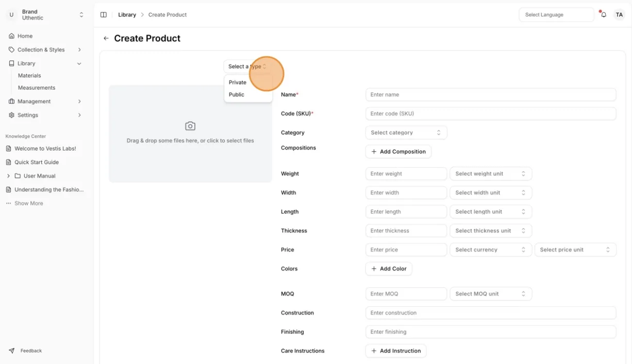Expand the Settings section
This screenshot has height=364, width=632.
45,115
